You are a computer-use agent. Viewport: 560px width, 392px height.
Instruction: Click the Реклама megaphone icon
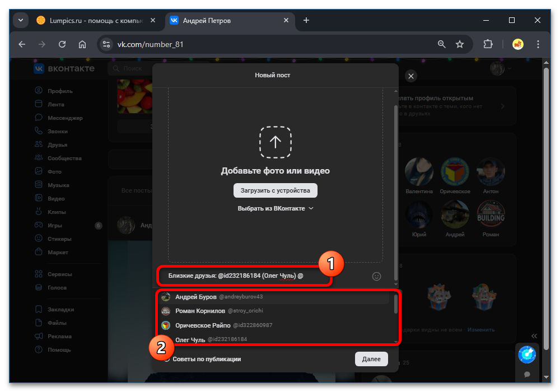[39, 336]
